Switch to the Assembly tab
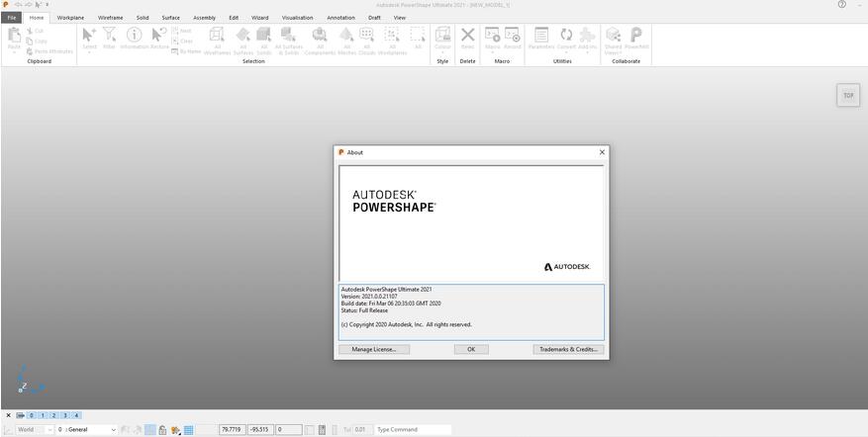The height and width of the screenshot is (437, 868). point(204,18)
